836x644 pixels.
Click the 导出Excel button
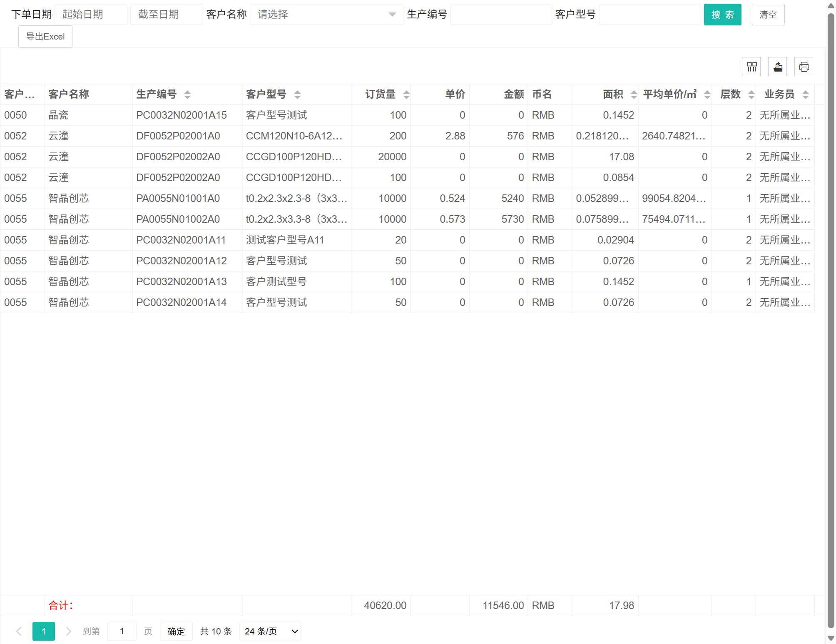(45, 36)
